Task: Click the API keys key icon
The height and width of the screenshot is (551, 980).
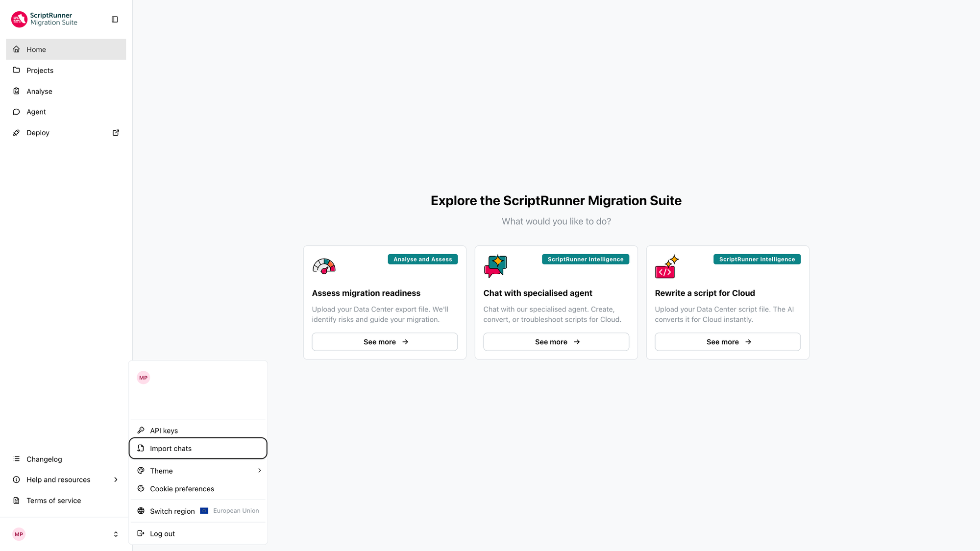Action: [x=141, y=431]
